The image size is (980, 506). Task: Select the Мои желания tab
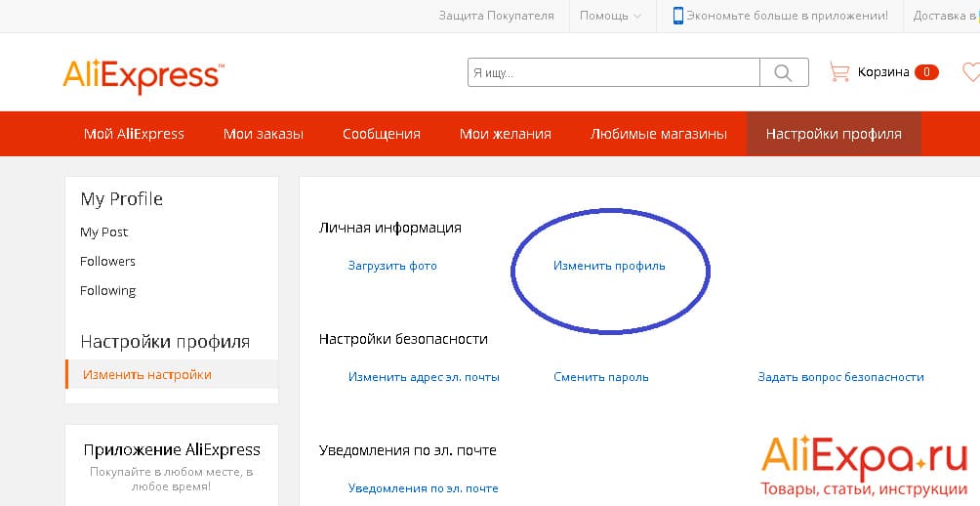click(x=505, y=134)
